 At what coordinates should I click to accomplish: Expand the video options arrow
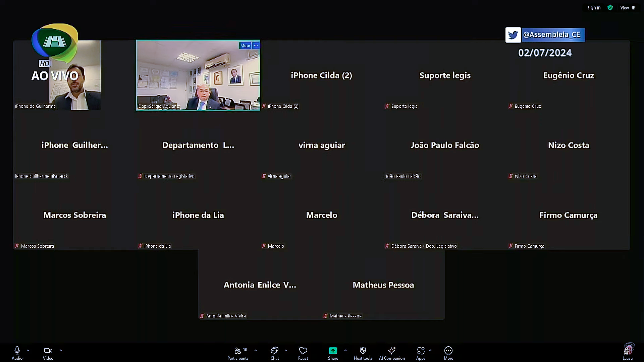[x=61, y=351]
